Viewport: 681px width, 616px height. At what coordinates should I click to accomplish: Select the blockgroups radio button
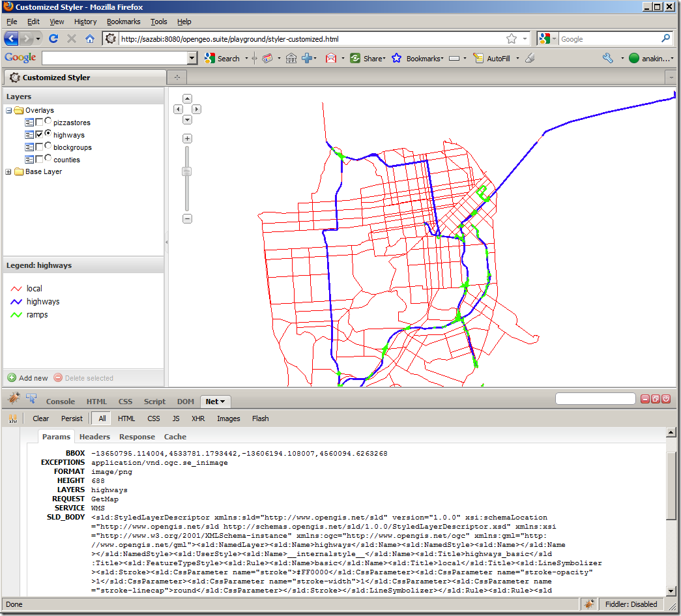[48, 146]
